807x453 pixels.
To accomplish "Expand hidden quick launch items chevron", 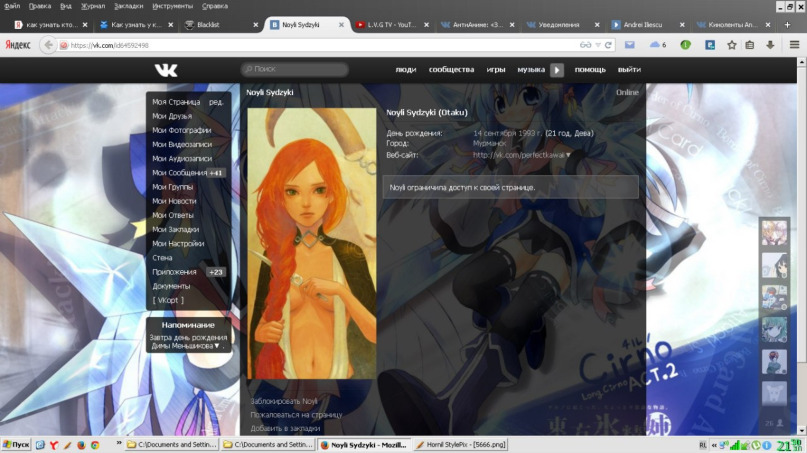I will click(119, 443).
